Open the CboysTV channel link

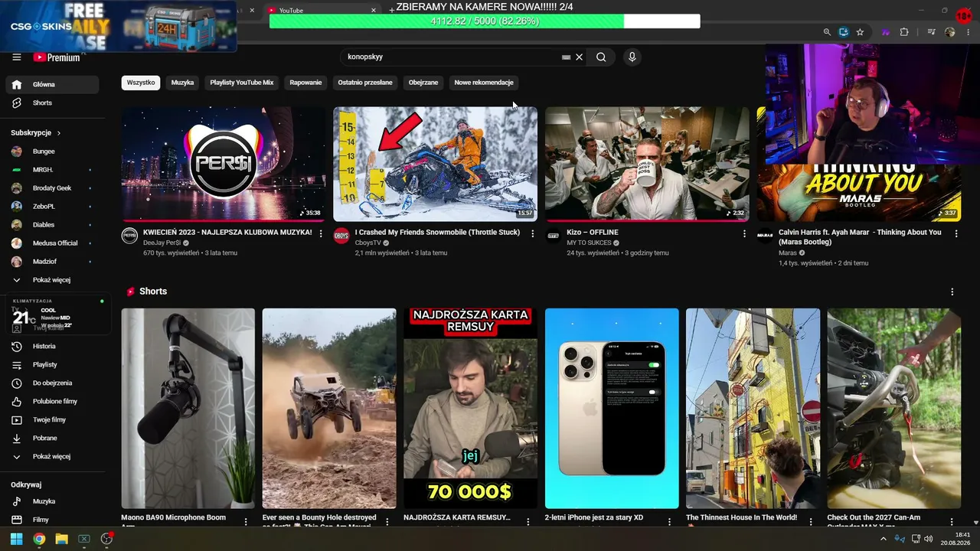tap(369, 243)
